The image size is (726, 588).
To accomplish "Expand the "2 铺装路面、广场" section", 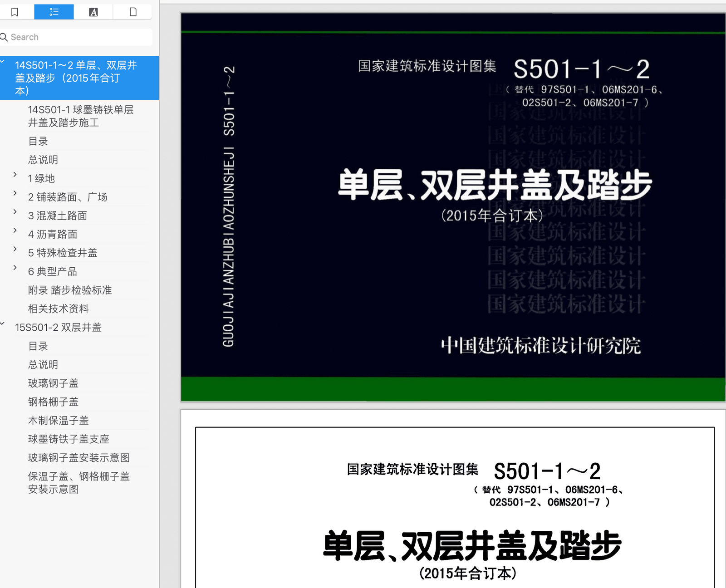I will pos(15,193).
